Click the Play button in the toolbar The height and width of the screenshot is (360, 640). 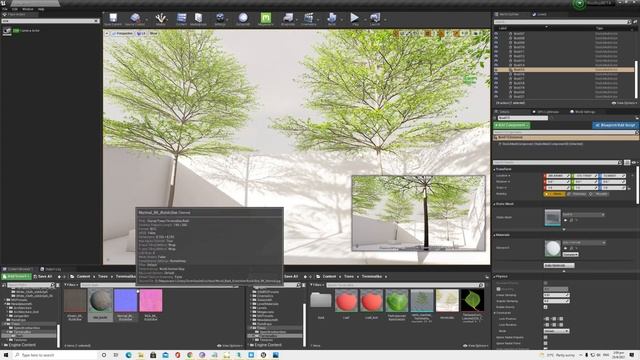[x=355, y=18]
